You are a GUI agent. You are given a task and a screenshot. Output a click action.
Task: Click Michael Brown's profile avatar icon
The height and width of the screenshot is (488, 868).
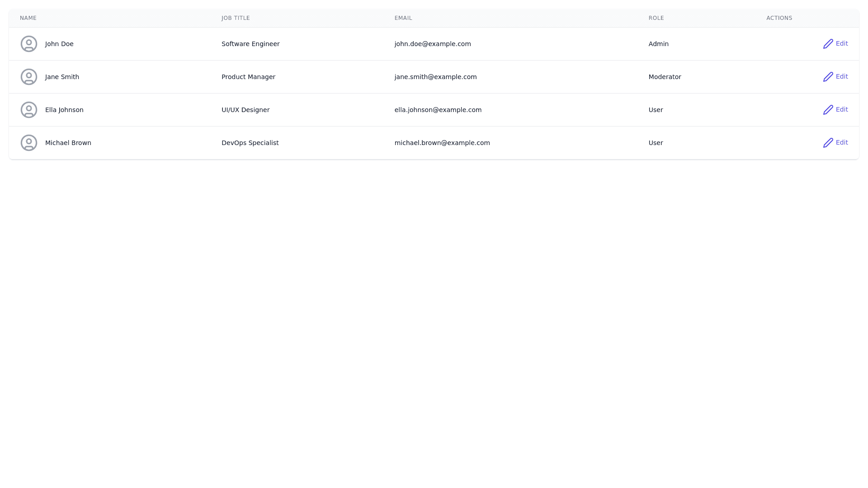(29, 143)
